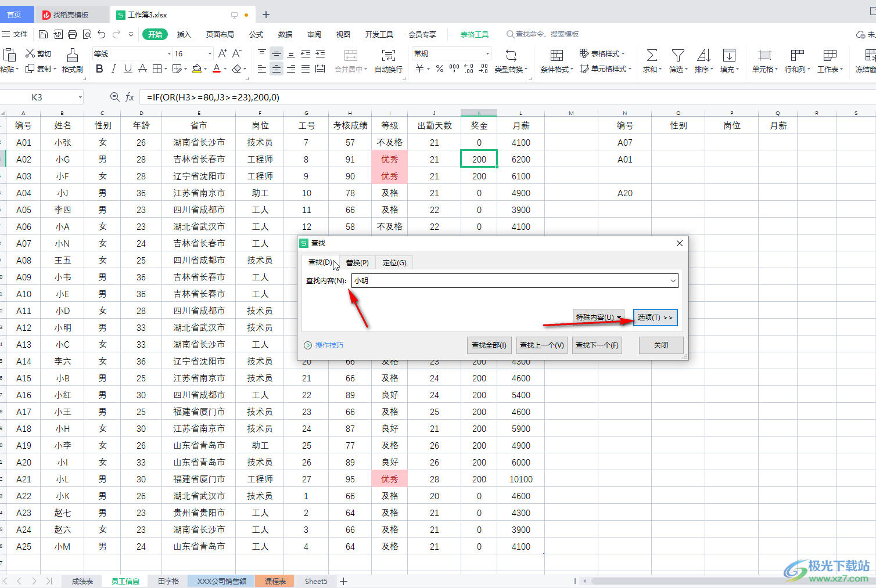876x588 pixels.
Task: Expand the Find What history dropdown in dialog
Action: pyautogui.click(x=673, y=280)
